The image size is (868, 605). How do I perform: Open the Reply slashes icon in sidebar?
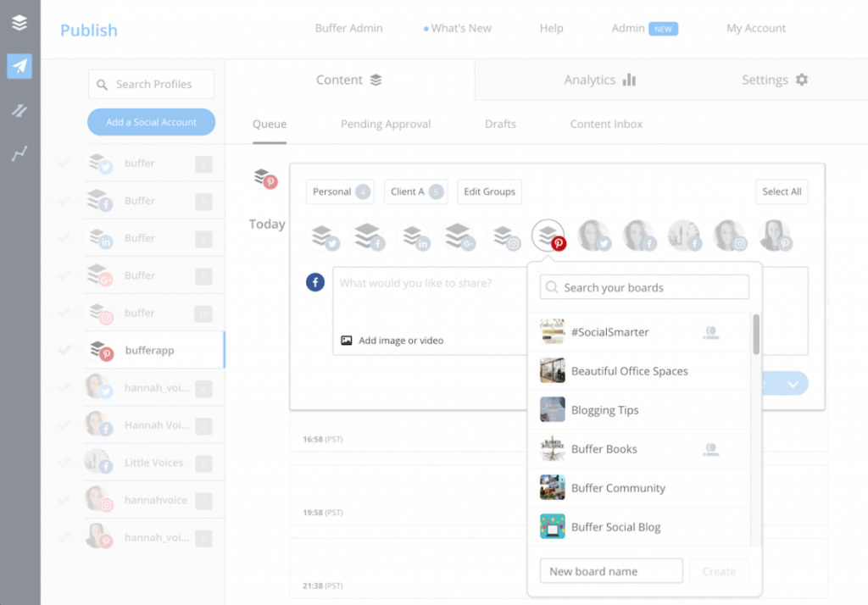click(19, 111)
